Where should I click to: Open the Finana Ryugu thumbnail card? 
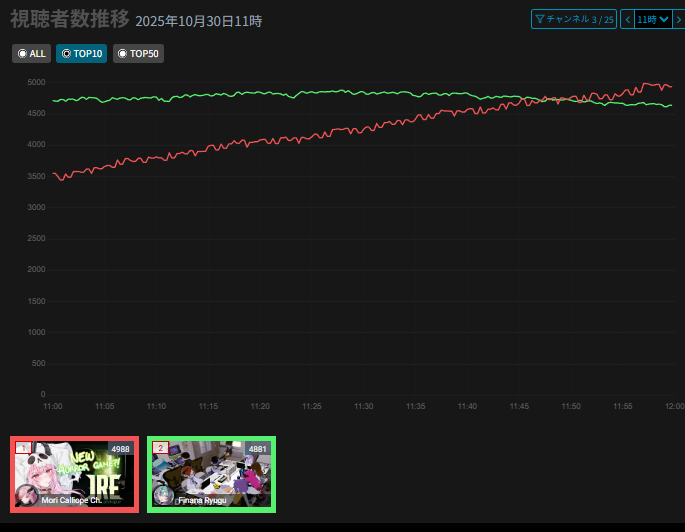tap(211, 474)
